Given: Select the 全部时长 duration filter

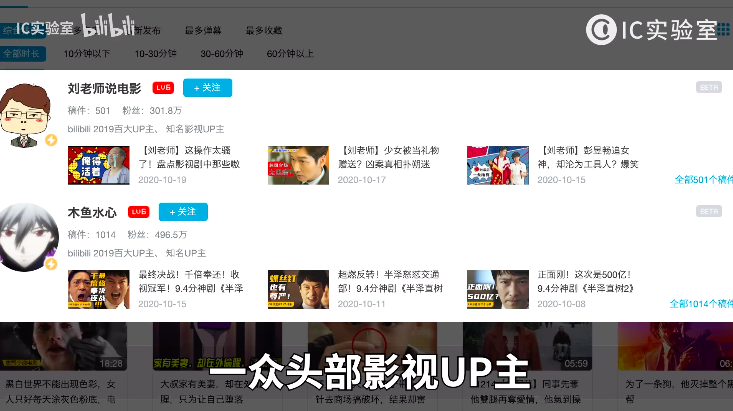Looking at the screenshot, I should (x=22, y=54).
